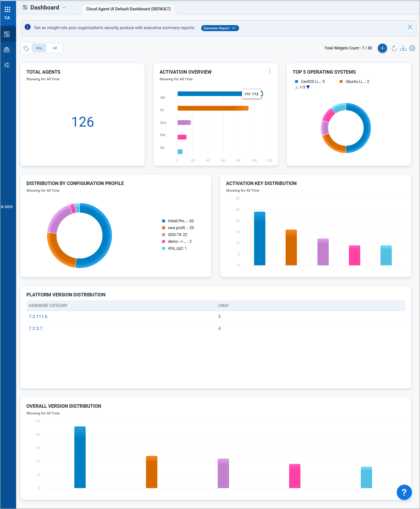420x509 pixels.
Task: Refresh the dashboard widgets
Action: click(394, 48)
